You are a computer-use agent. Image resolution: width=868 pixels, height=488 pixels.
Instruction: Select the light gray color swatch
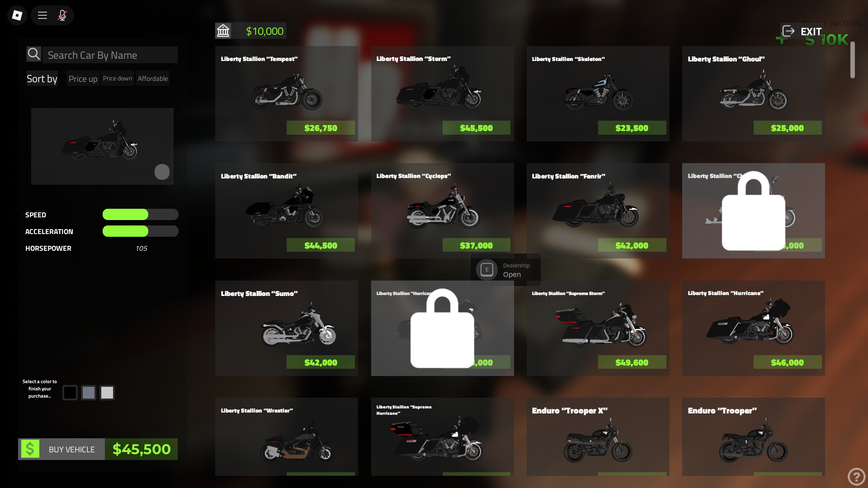(x=107, y=393)
